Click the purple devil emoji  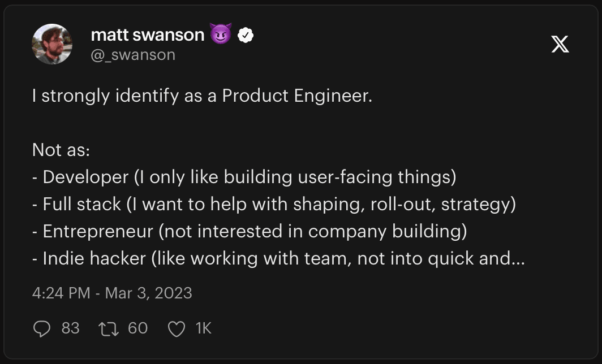coord(221,35)
